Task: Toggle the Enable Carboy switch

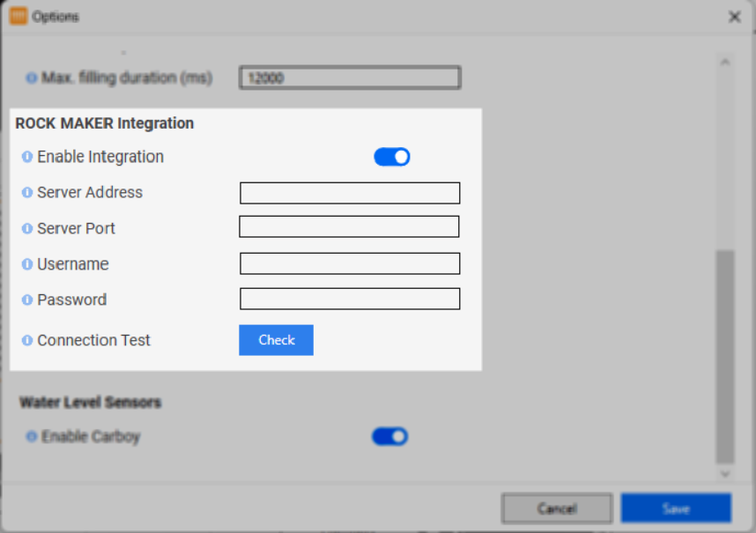Action: coord(389,437)
